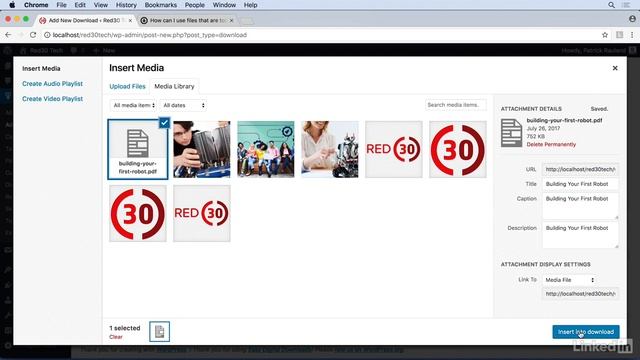Open the People menu
Screen dimensions: 640x360
(195, 5)
